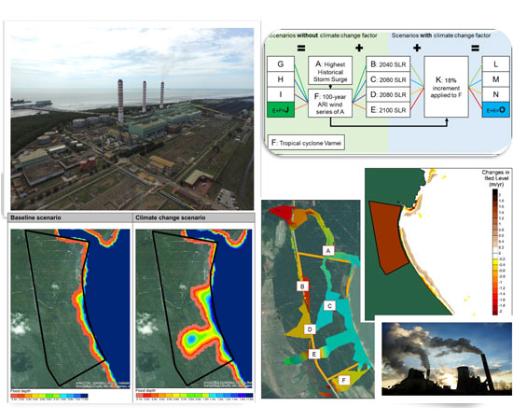The height and width of the screenshot is (420, 513).
Task: Click box 'F: 100-year ARI wind series of A'
Action: coord(330,104)
